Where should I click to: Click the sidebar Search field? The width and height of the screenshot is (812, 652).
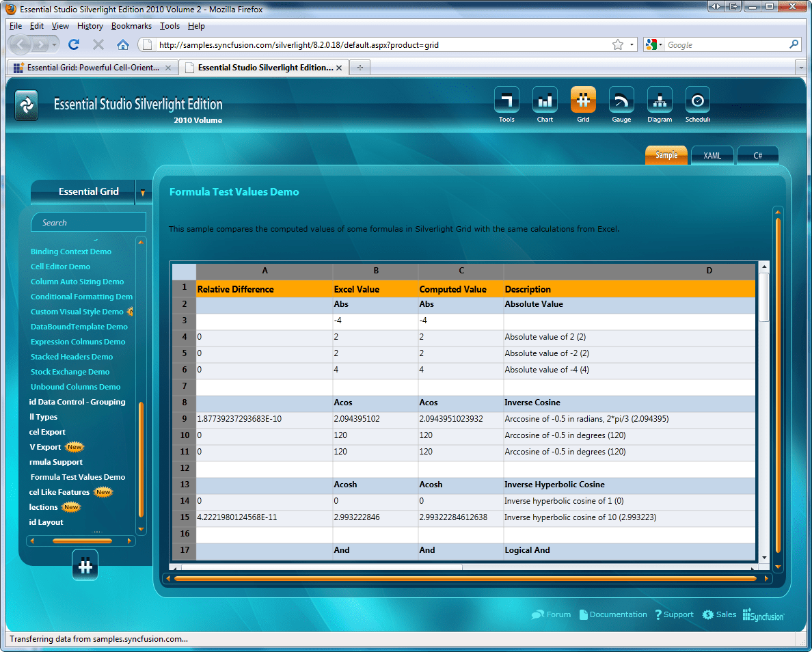click(89, 222)
